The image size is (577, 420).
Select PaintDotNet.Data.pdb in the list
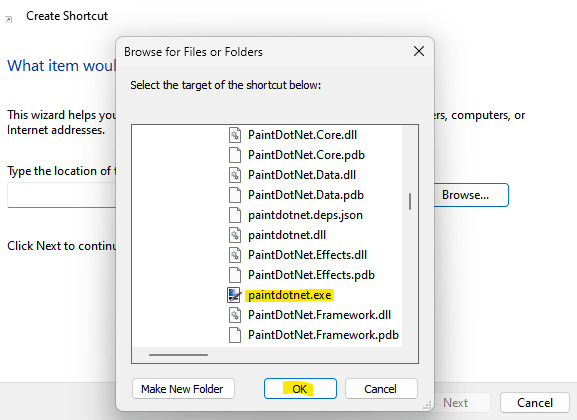[306, 195]
